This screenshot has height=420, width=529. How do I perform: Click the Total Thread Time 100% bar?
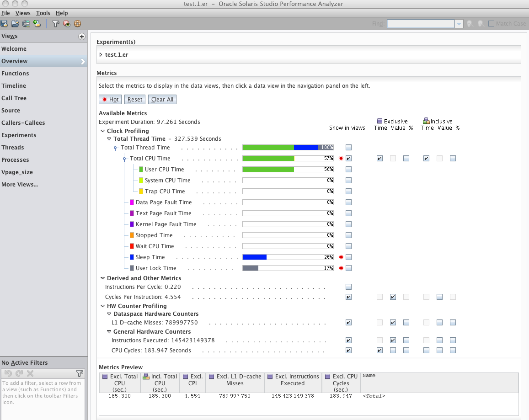[288, 148]
